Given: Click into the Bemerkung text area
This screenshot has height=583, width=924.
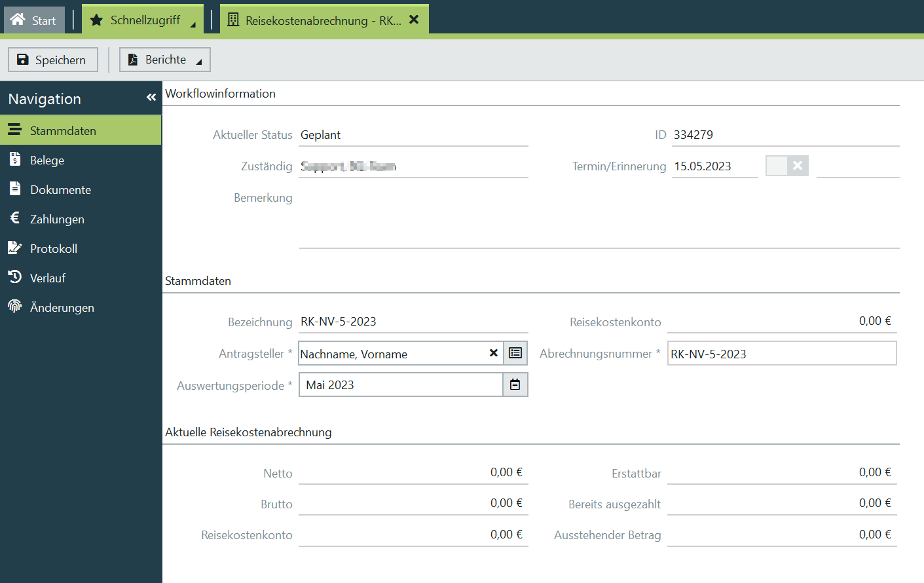Looking at the screenshot, I should [599, 218].
